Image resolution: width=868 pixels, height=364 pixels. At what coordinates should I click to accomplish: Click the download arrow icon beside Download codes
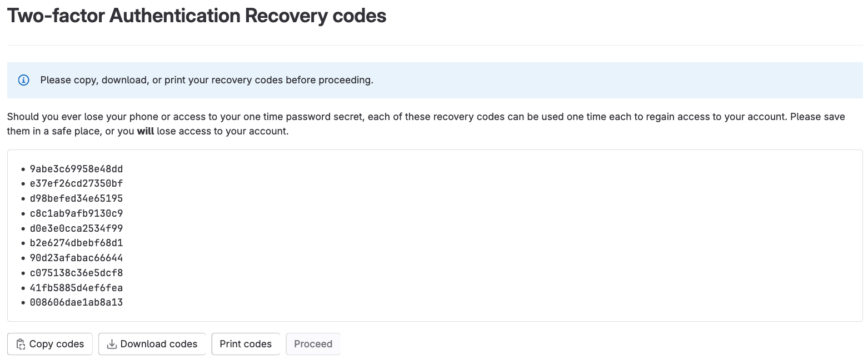click(x=111, y=344)
